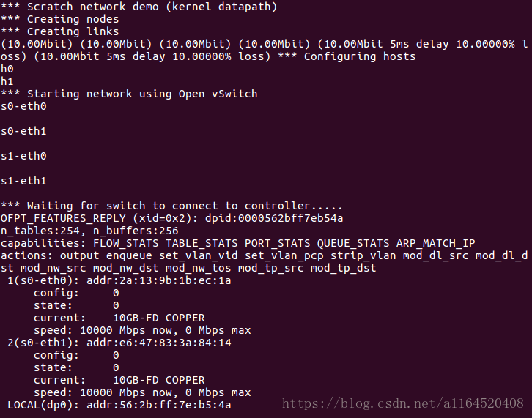532x418 pixels.
Task: Click the s1-eth0 interface line
Action: click(x=23, y=156)
